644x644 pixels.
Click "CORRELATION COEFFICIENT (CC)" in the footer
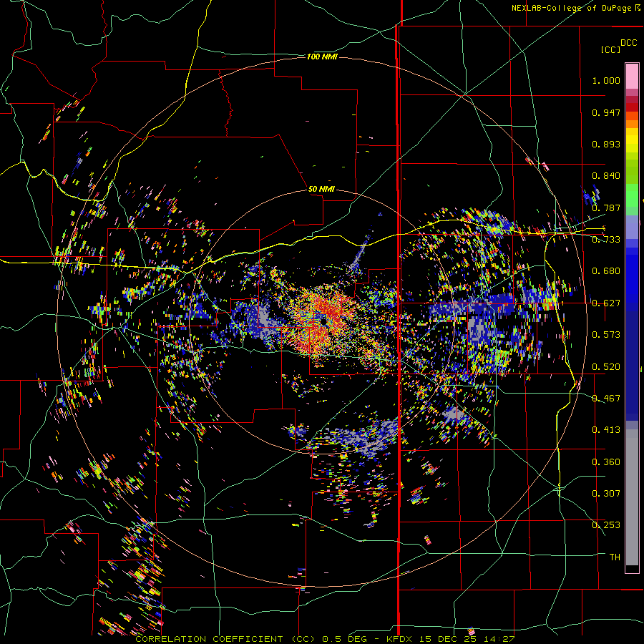click(x=225, y=639)
